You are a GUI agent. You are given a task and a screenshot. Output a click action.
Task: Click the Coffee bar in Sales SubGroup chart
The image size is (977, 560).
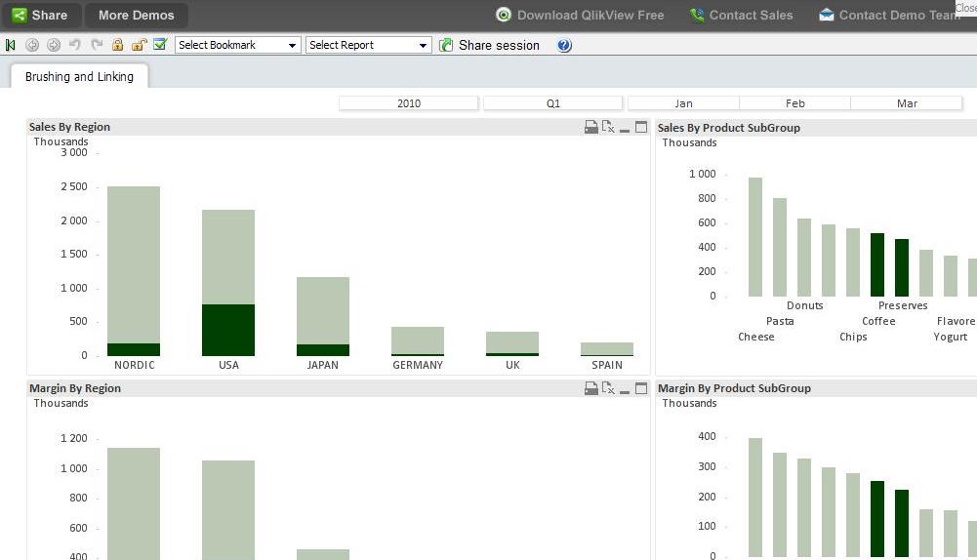point(877,264)
